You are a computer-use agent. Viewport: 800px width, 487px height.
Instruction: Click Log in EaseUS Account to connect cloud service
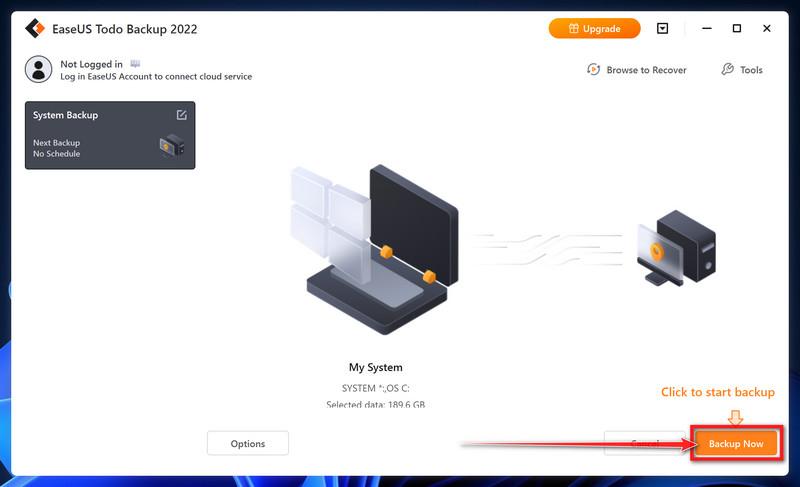(x=156, y=76)
